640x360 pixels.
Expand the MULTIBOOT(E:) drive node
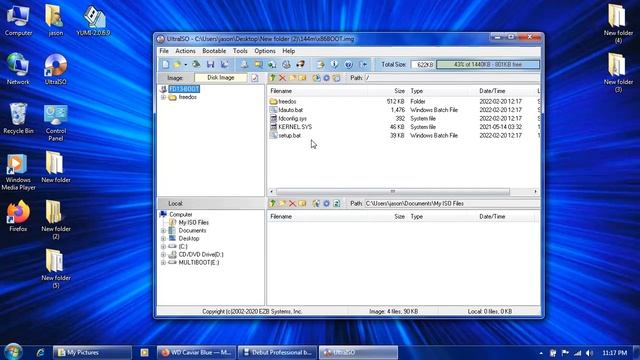[163, 262]
